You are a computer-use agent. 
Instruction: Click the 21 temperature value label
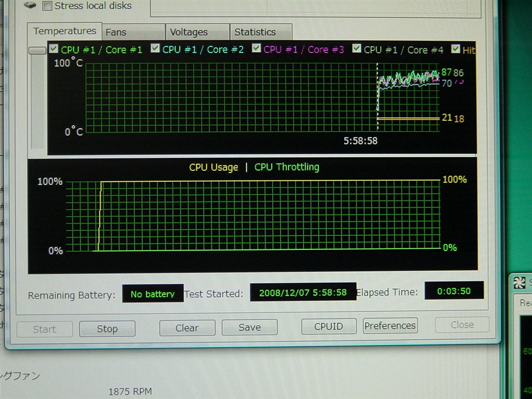[446, 118]
